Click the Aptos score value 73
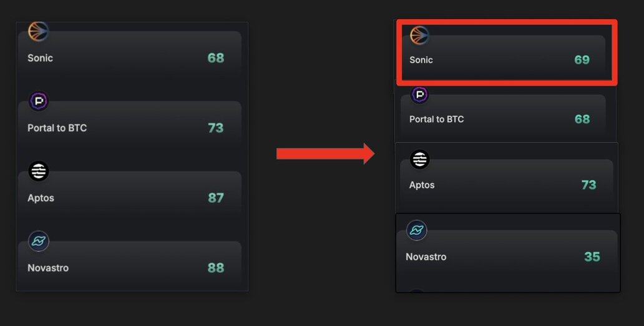The width and height of the screenshot is (644, 326). point(588,185)
